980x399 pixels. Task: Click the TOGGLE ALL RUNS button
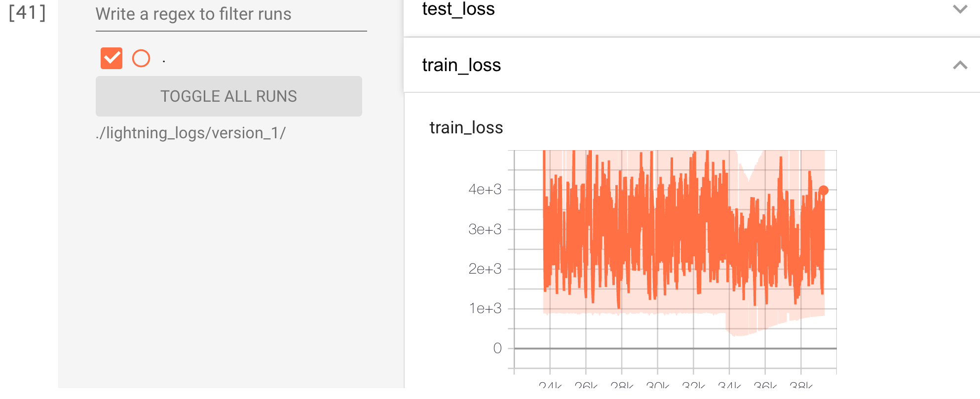coord(228,96)
